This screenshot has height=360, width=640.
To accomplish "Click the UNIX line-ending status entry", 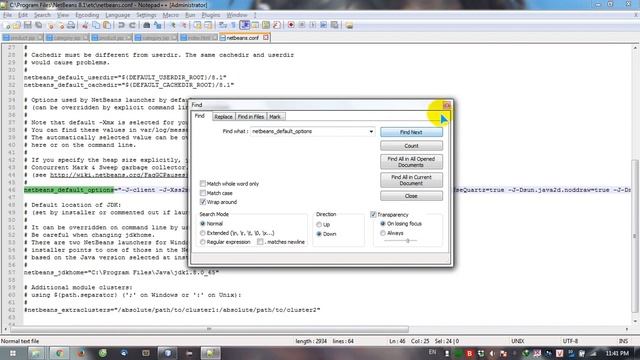I will 518,341.
